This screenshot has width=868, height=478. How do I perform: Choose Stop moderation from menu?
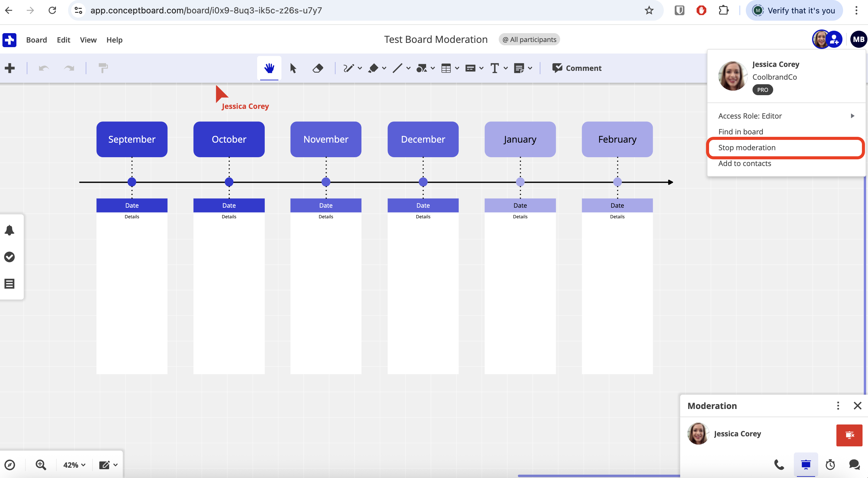click(x=747, y=148)
